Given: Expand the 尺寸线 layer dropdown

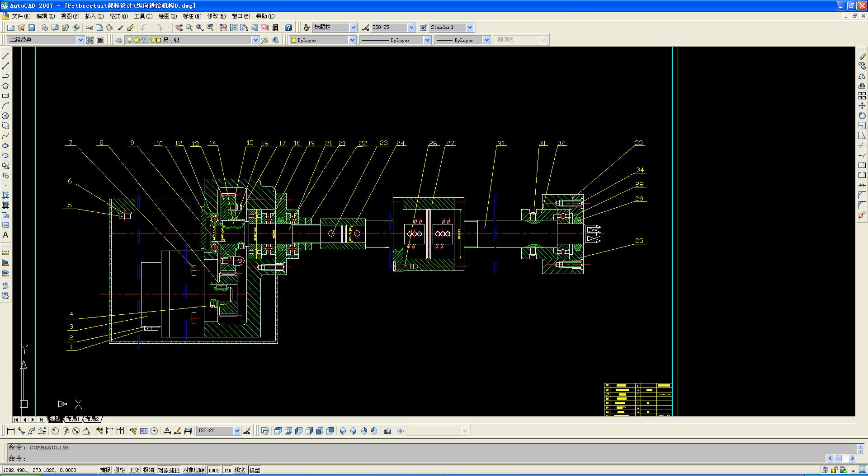Looking at the screenshot, I should click(x=255, y=40).
